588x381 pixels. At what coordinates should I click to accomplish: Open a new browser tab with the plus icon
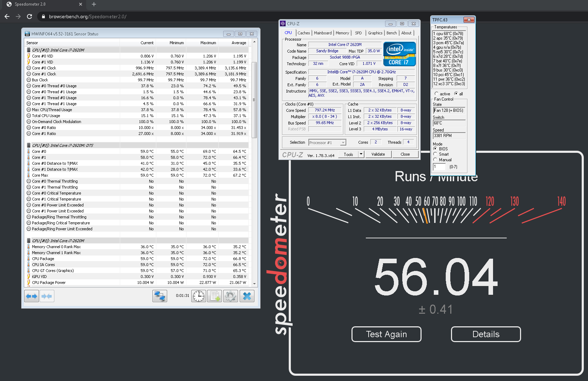pyautogui.click(x=94, y=4)
